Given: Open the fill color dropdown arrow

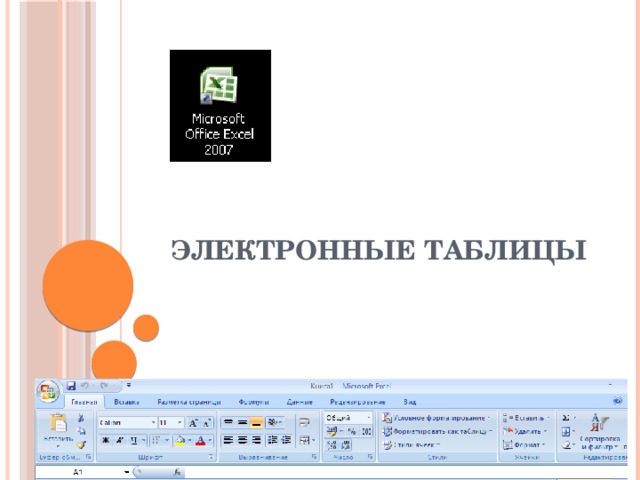Looking at the screenshot, I should 189,440.
